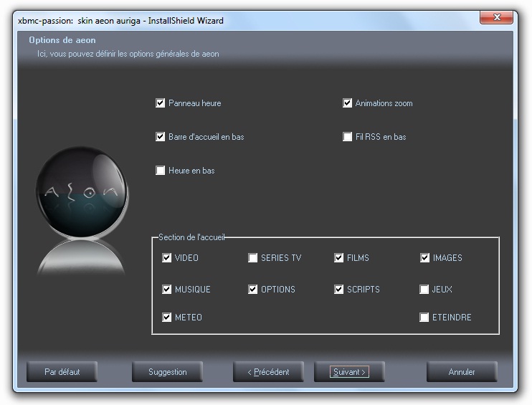Uncheck the VIDEO section checkbox
The width and height of the screenshot is (532, 405).
tap(167, 258)
